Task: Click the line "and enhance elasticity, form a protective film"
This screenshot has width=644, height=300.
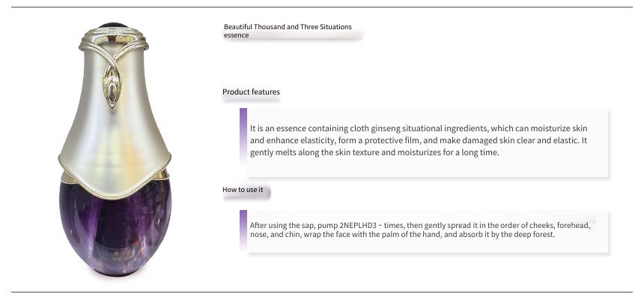Action: (419, 141)
